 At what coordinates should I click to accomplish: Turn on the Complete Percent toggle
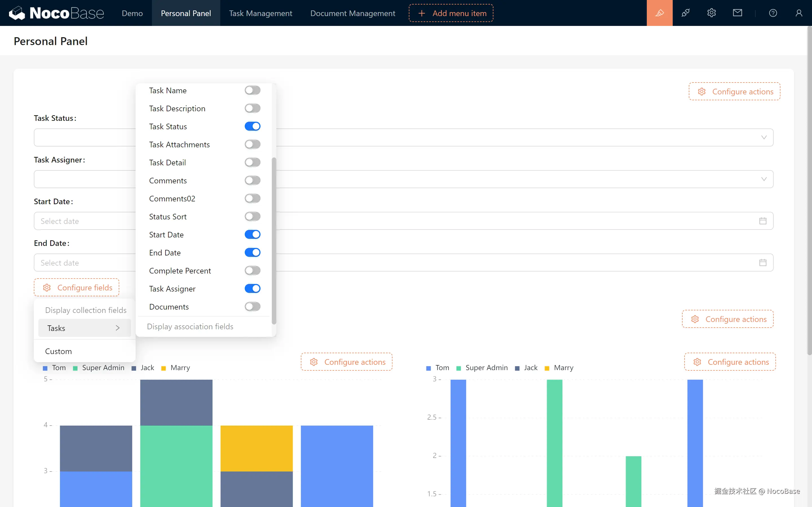pyautogui.click(x=252, y=271)
